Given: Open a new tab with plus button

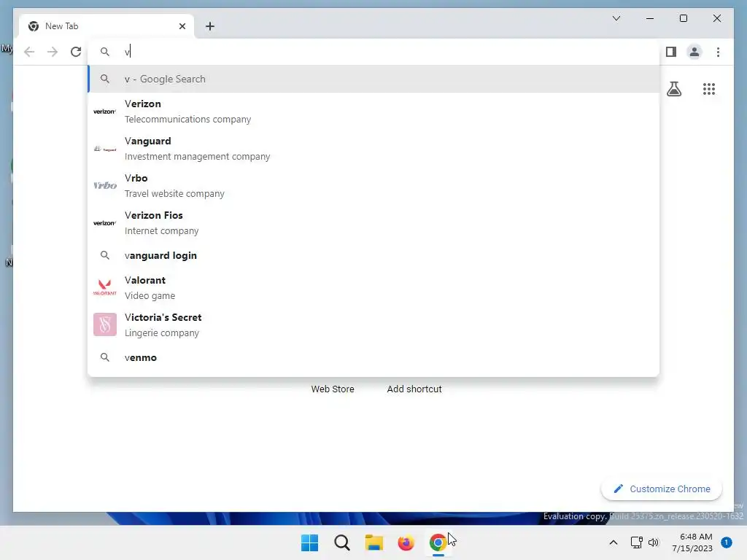Looking at the screenshot, I should [210, 26].
